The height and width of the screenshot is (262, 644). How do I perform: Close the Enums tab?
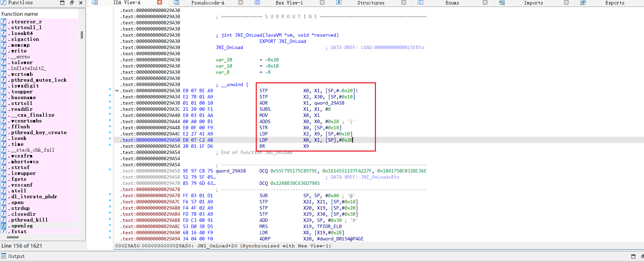pyautogui.click(x=485, y=2)
